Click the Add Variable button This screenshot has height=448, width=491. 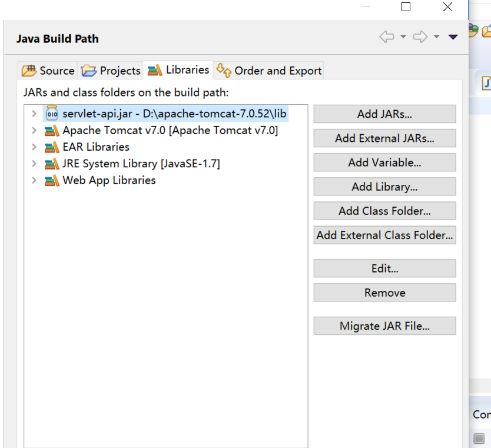[x=384, y=162]
